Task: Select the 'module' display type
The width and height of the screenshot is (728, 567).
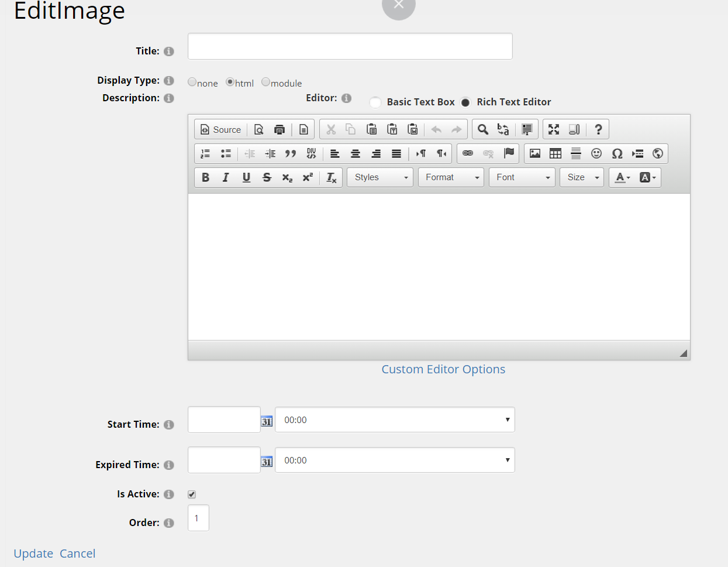Action: (265, 82)
